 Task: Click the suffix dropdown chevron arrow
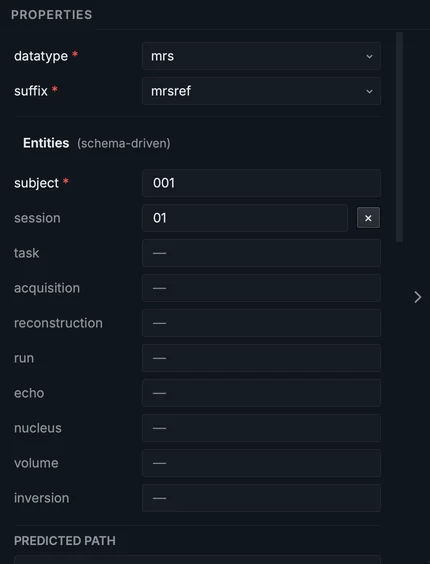[x=369, y=91]
